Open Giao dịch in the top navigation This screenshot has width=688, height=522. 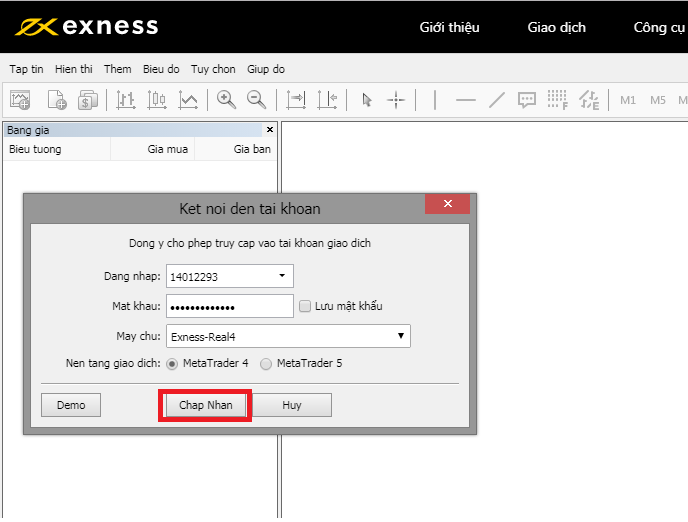click(556, 27)
